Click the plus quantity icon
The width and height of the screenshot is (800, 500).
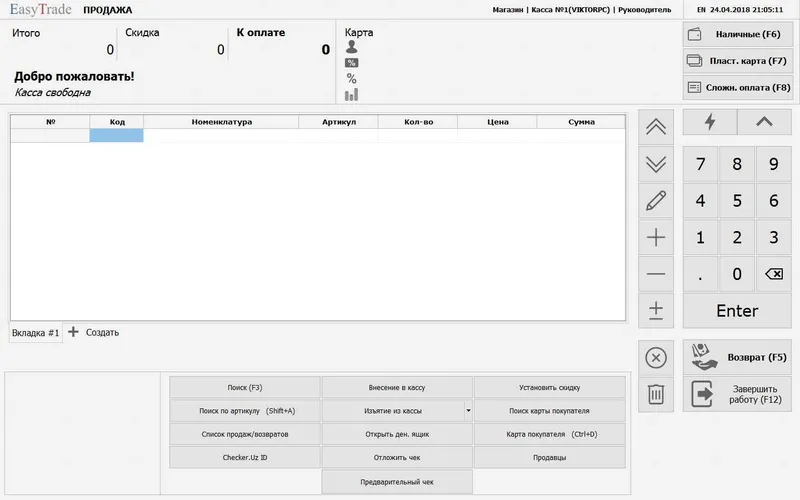(x=656, y=237)
